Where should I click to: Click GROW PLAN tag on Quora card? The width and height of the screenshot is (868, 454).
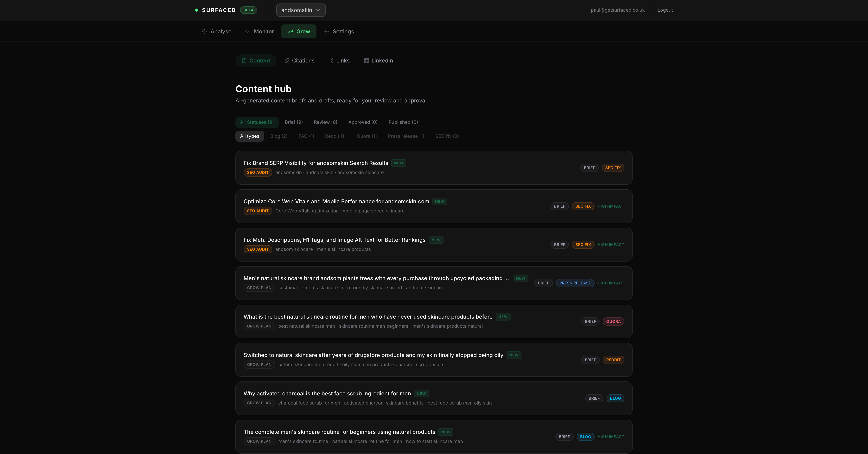[259, 326]
